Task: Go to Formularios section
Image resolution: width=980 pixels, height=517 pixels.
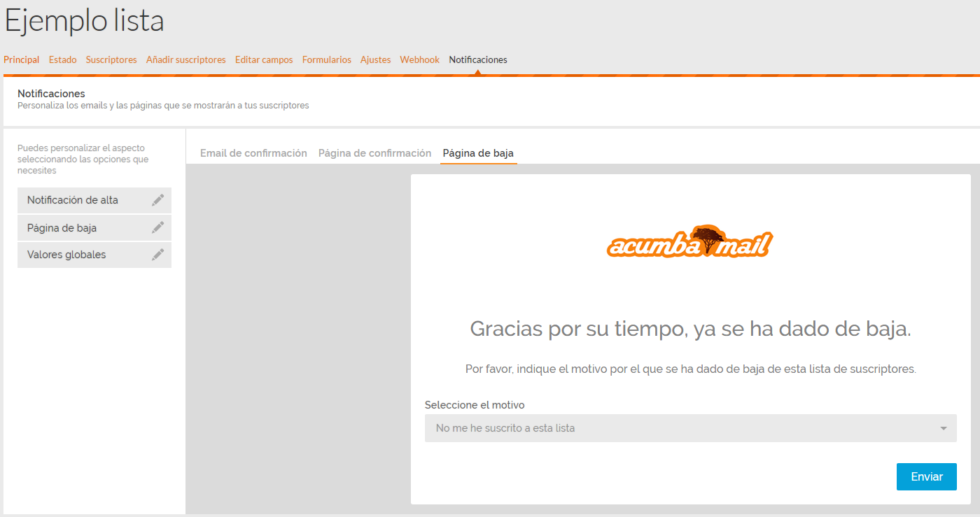Action: [x=326, y=60]
